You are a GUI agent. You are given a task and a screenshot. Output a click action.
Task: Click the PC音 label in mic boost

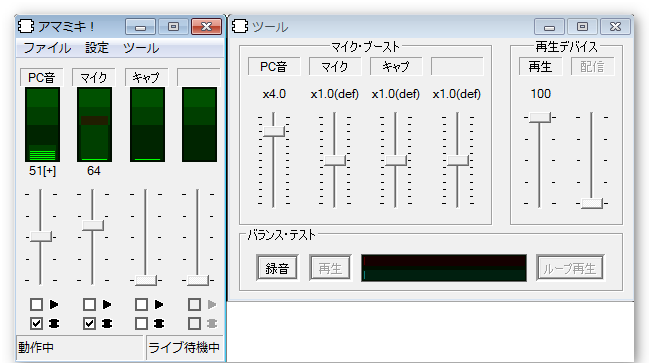[x=274, y=66]
